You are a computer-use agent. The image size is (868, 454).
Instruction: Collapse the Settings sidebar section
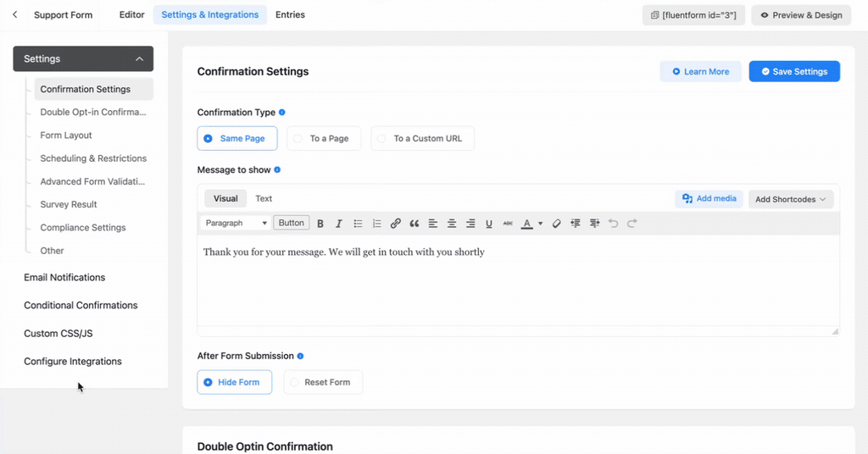[83, 58]
